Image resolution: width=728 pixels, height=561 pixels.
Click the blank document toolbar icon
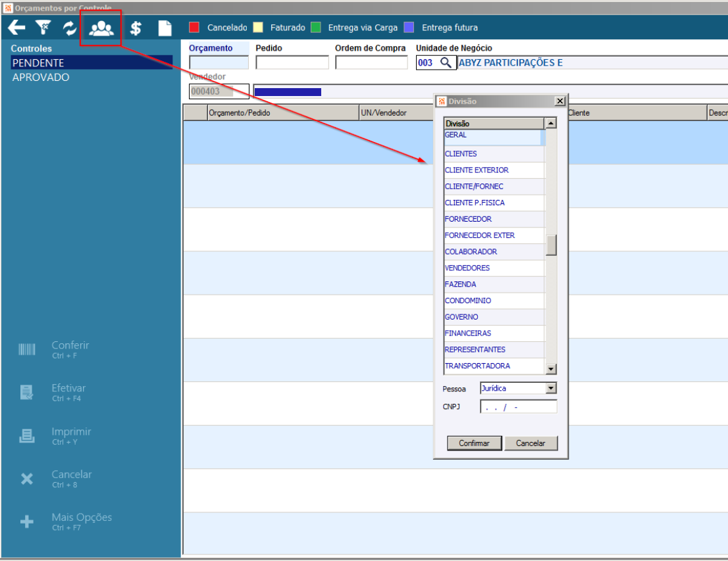click(x=165, y=28)
